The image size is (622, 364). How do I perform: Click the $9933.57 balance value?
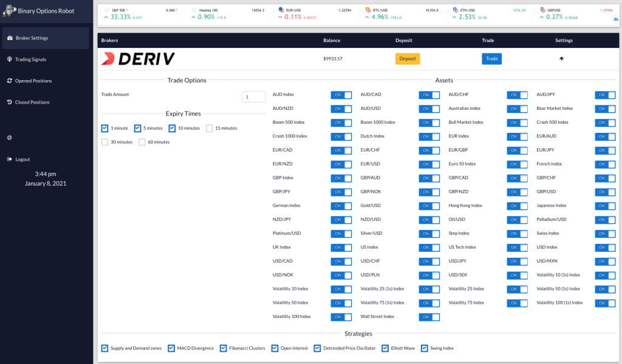pyautogui.click(x=333, y=59)
